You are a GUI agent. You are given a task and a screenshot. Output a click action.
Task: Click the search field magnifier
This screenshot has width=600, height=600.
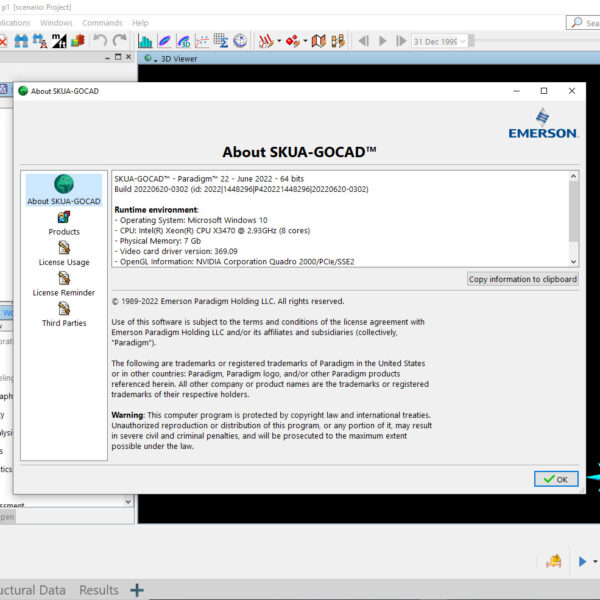(x=576, y=23)
